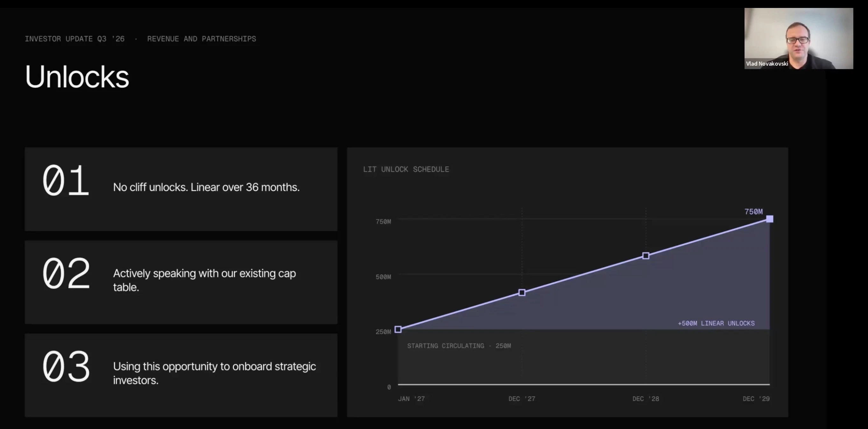This screenshot has width=868, height=429.
Task: Click the '+500M LINEAR UNLOCKS' chart label
Action: tap(716, 323)
